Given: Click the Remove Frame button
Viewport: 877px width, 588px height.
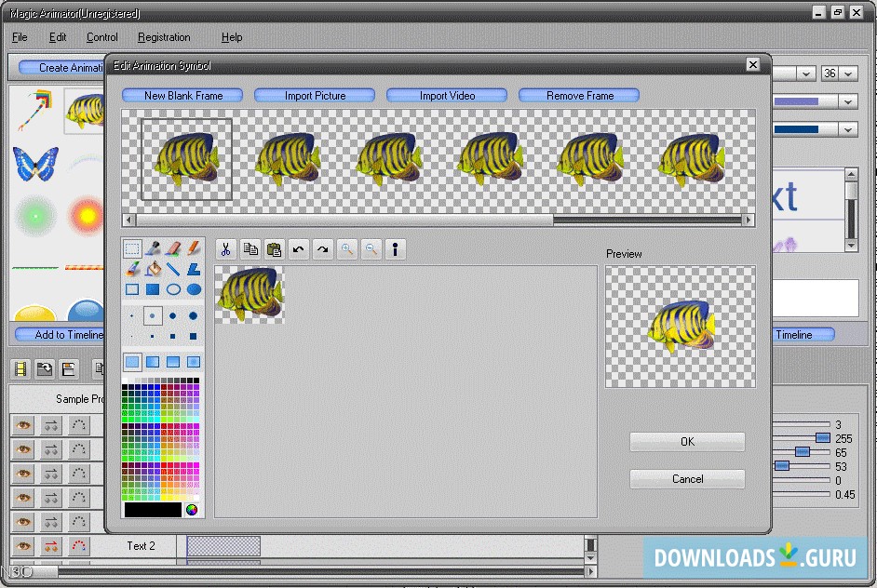Looking at the screenshot, I should click(579, 95).
